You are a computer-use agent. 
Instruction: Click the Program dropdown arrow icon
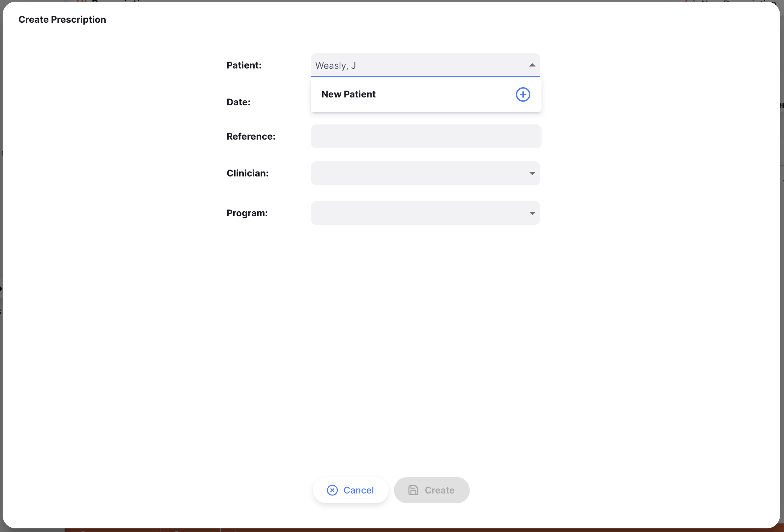point(532,213)
